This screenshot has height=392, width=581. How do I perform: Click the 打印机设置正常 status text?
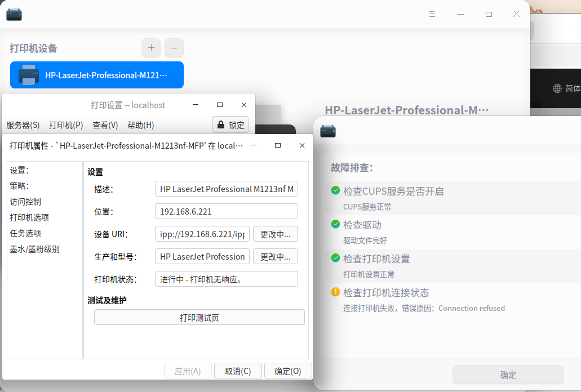tap(369, 275)
